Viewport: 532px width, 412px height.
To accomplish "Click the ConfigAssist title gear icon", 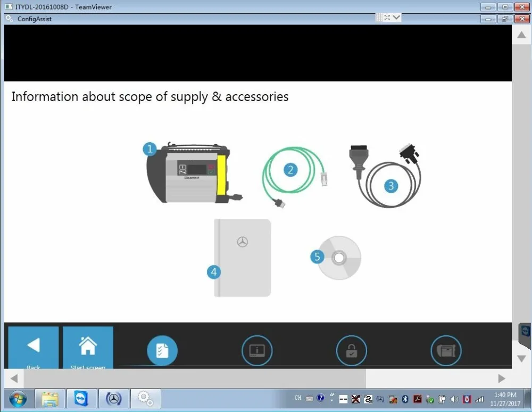I will (x=10, y=19).
